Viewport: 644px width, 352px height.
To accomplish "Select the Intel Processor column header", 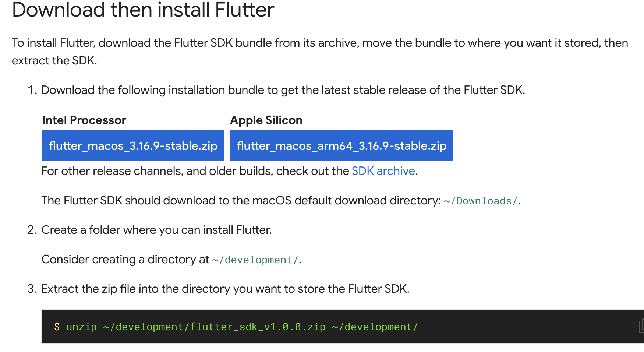I will [x=84, y=120].
